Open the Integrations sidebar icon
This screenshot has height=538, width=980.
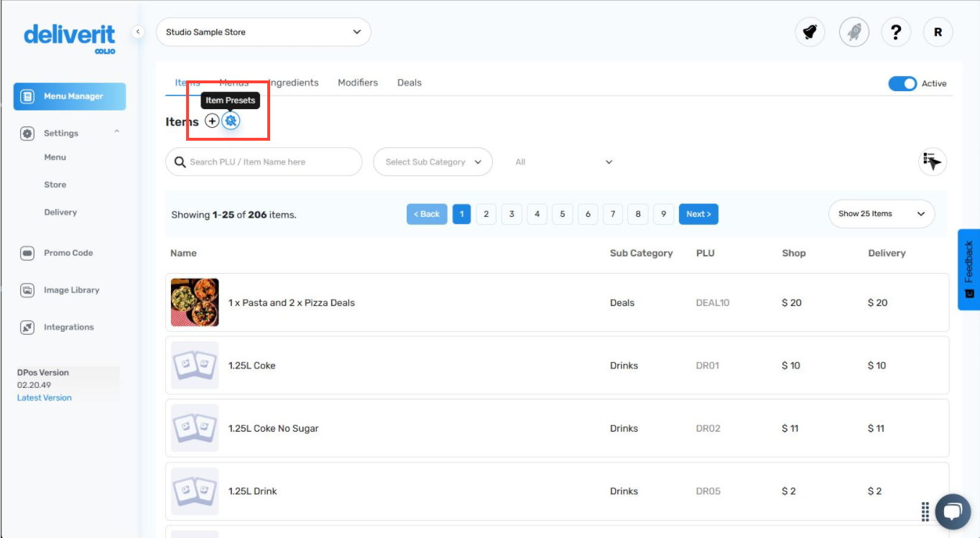(27, 327)
